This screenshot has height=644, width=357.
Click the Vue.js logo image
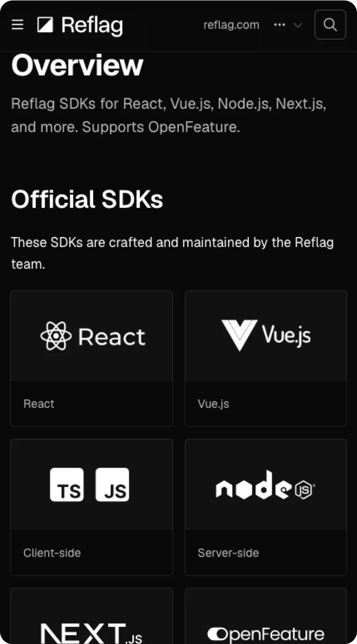(266, 335)
